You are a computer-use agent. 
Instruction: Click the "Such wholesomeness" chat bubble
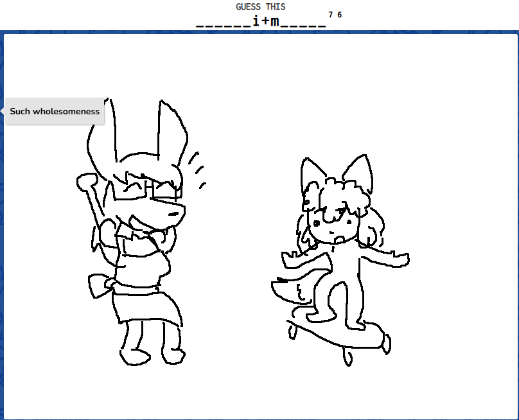point(55,111)
